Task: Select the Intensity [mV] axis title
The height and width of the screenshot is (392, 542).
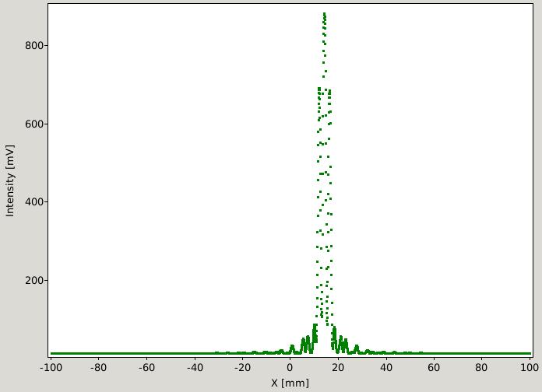Action: pos(10,180)
